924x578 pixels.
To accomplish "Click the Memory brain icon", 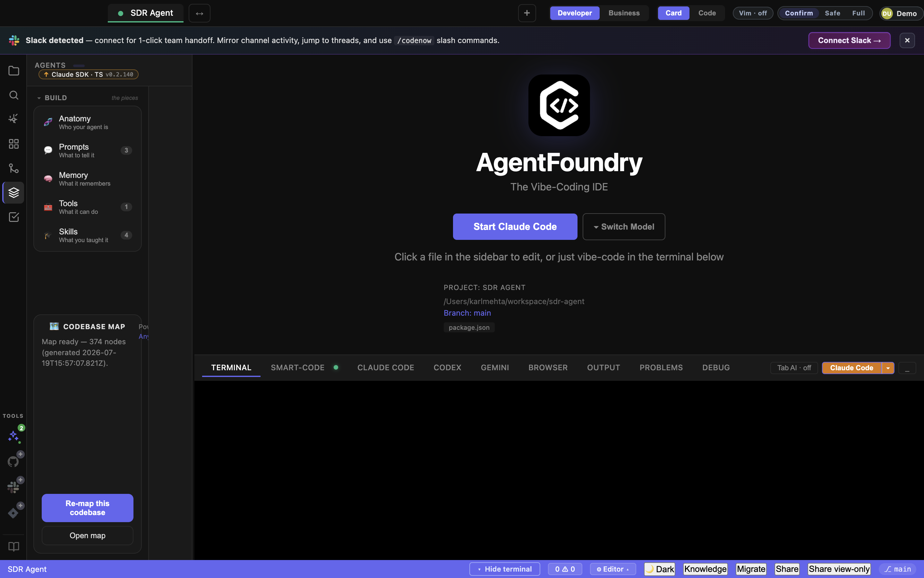I will click(48, 179).
